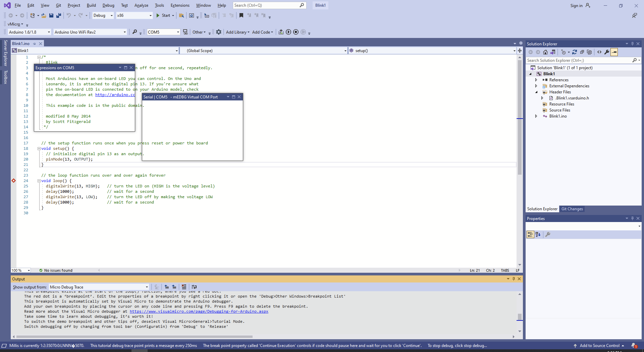Click the Start debugging button
Viewport: 644px width, 352px height.
click(163, 15)
